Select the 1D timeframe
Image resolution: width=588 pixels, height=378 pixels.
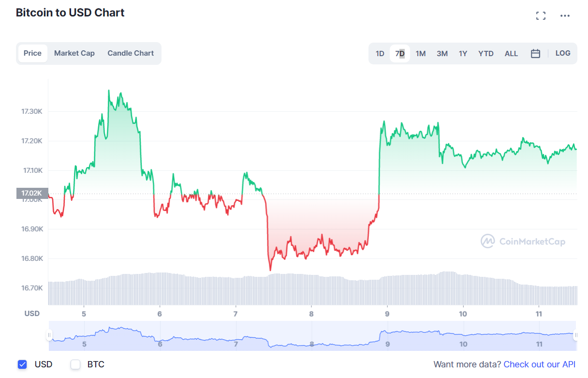(x=380, y=53)
